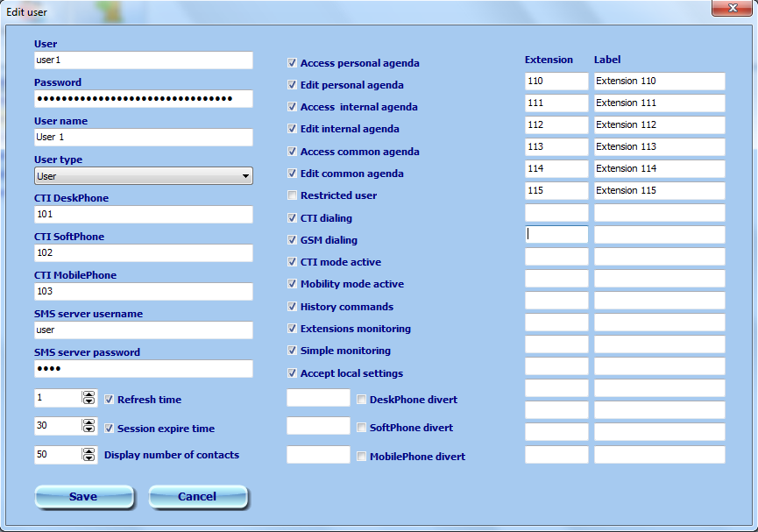The width and height of the screenshot is (758, 532).
Task: Select the Extension 110 label field
Action: pos(659,82)
